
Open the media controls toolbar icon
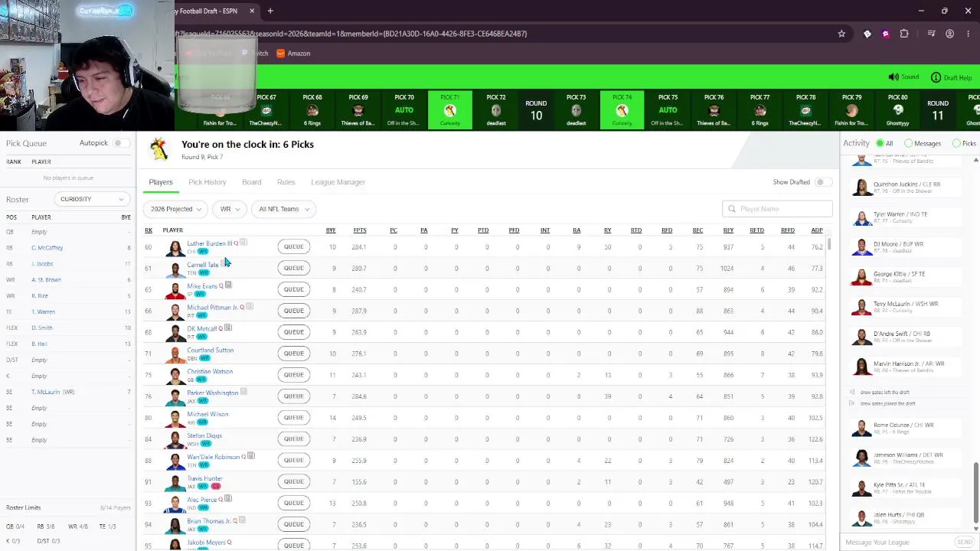click(x=931, y=34)
